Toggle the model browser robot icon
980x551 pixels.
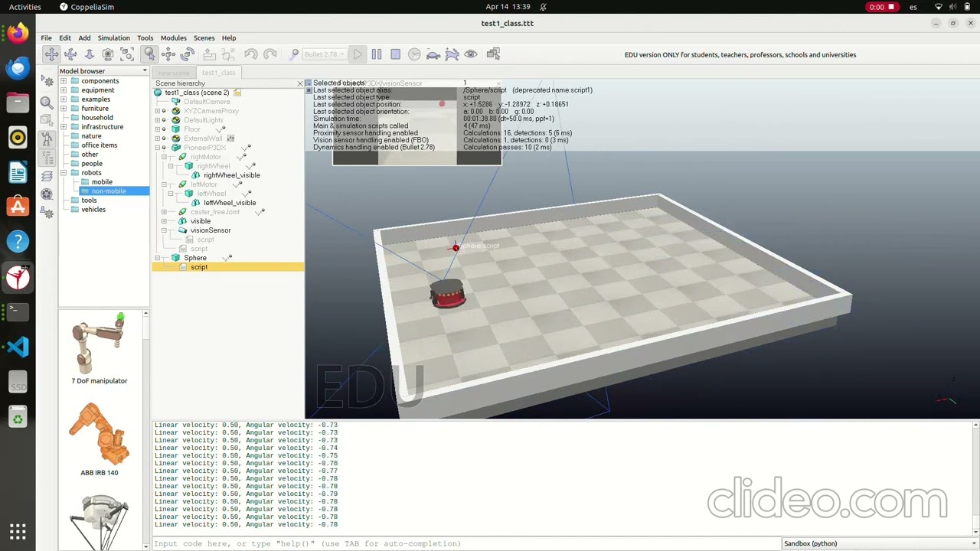(47, 139)
